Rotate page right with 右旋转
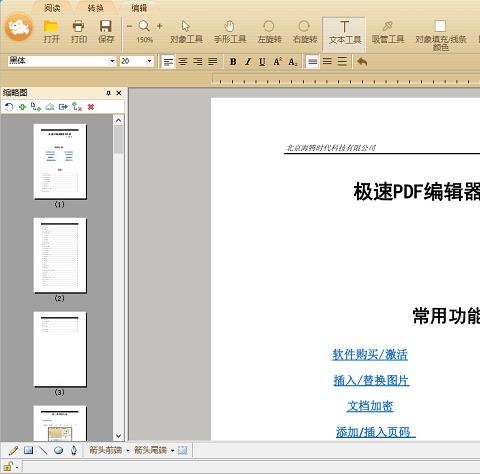 304,32
